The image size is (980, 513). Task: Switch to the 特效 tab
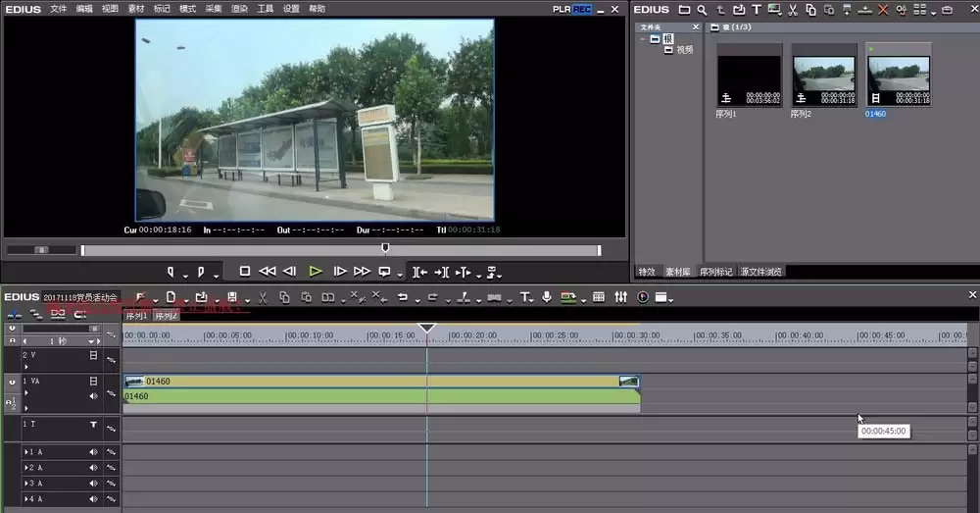(647, 272)
